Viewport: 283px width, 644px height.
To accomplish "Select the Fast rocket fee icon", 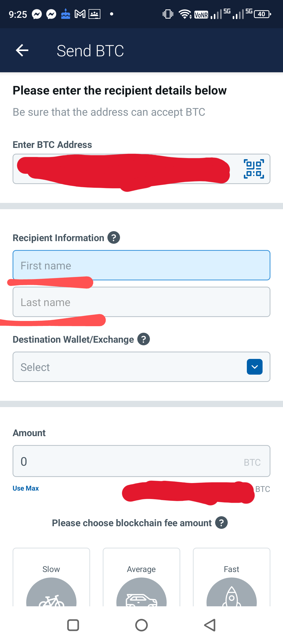I will [232, 592].
